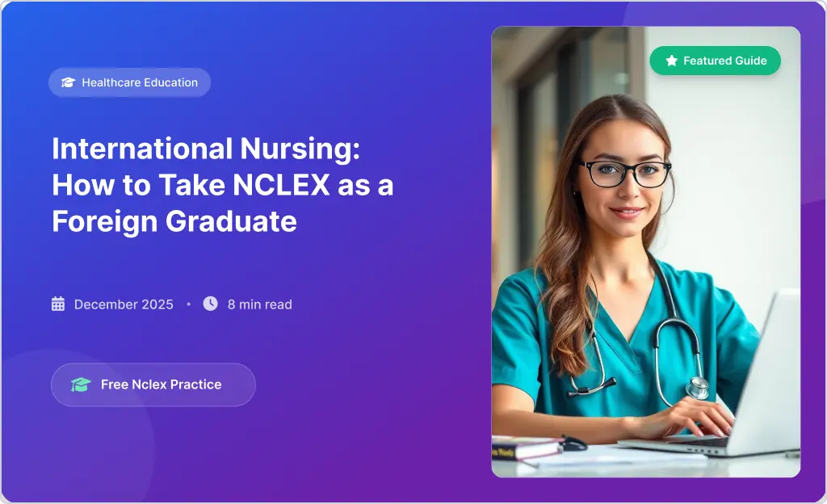Click the 'How to Take NCLEX as a' title line

[x=223, y=185]
